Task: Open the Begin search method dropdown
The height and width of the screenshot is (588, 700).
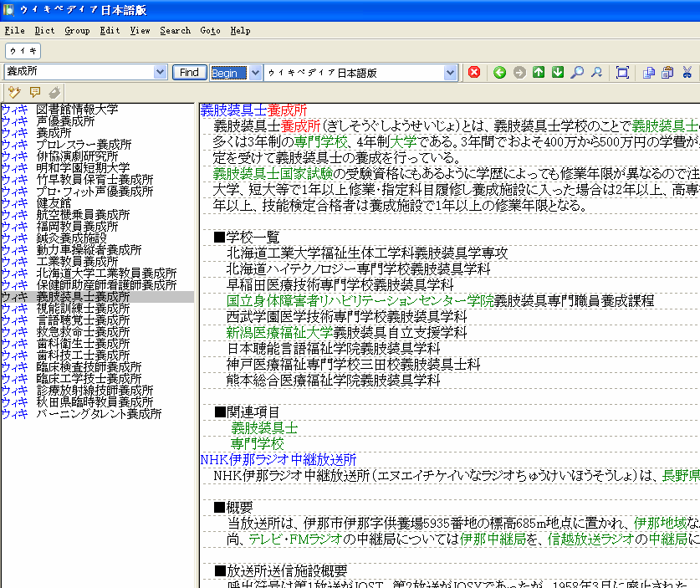Action: [256, 73]
